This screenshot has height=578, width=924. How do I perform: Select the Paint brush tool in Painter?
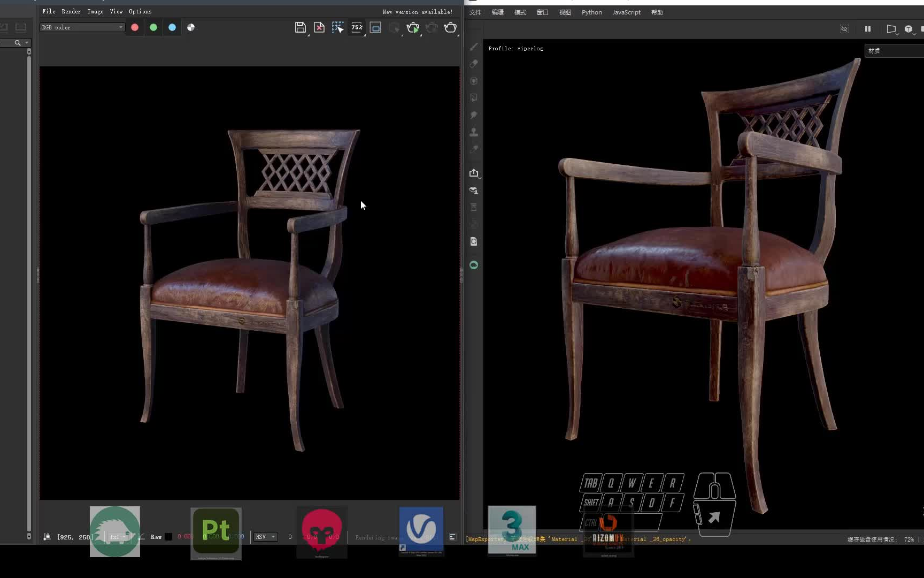(474, 47)
